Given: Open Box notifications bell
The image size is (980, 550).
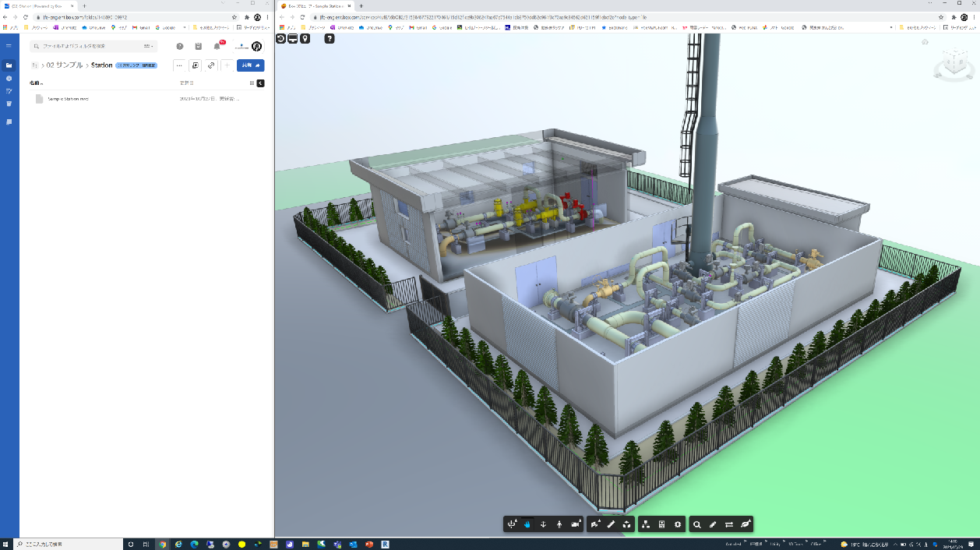Looking at the screenshot, I should (217, 47).
